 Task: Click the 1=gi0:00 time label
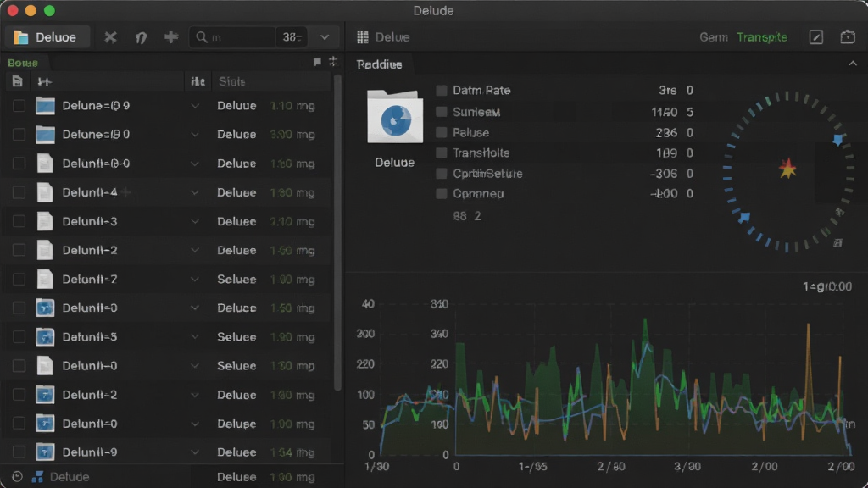point(827,286)
